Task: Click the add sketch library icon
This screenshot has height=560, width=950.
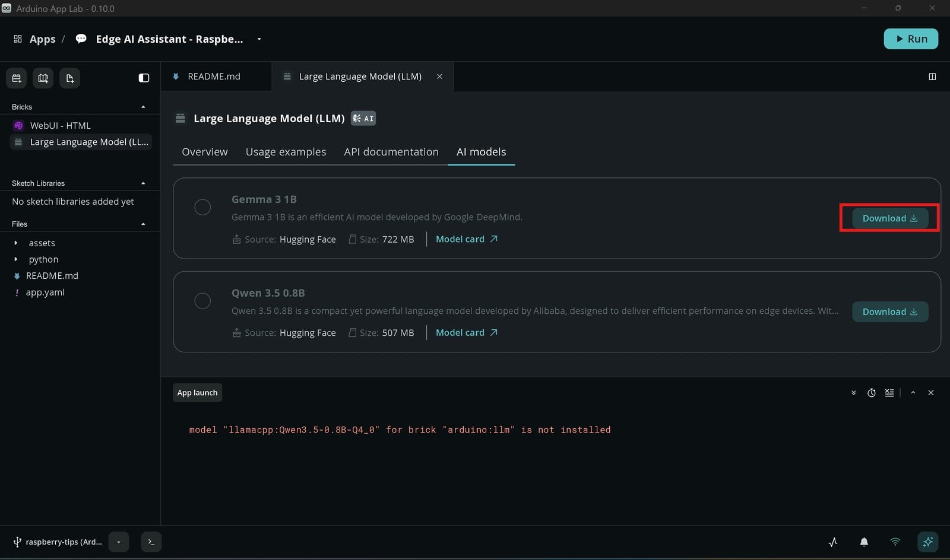Action: pyautogui.click(x=43, y=78)
